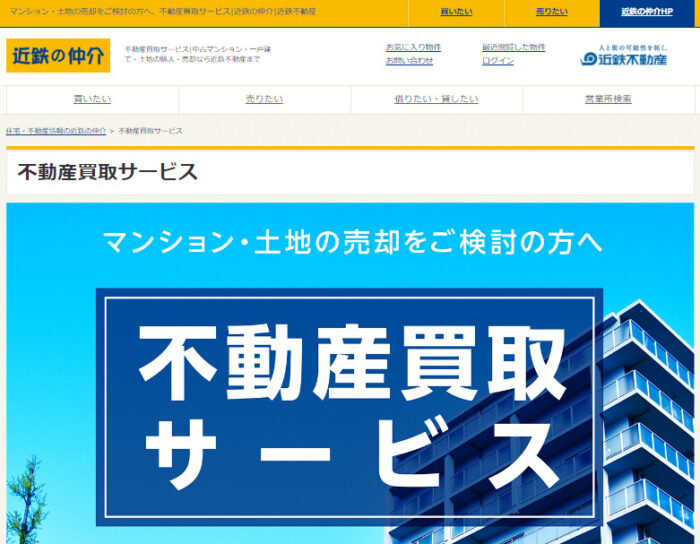
Task: Select 売りたい in the main navigation
Action: coord(264,99)
